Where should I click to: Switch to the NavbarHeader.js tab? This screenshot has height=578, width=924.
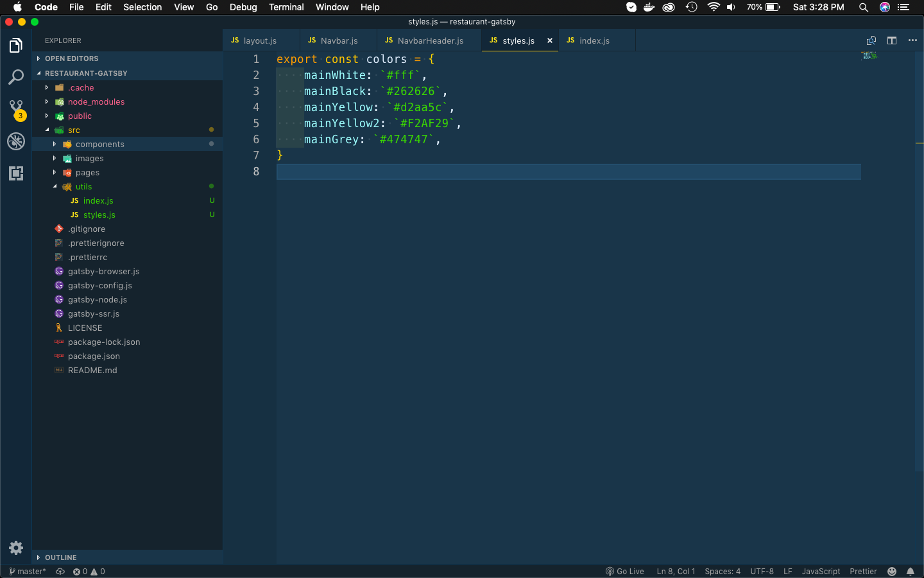429,40
